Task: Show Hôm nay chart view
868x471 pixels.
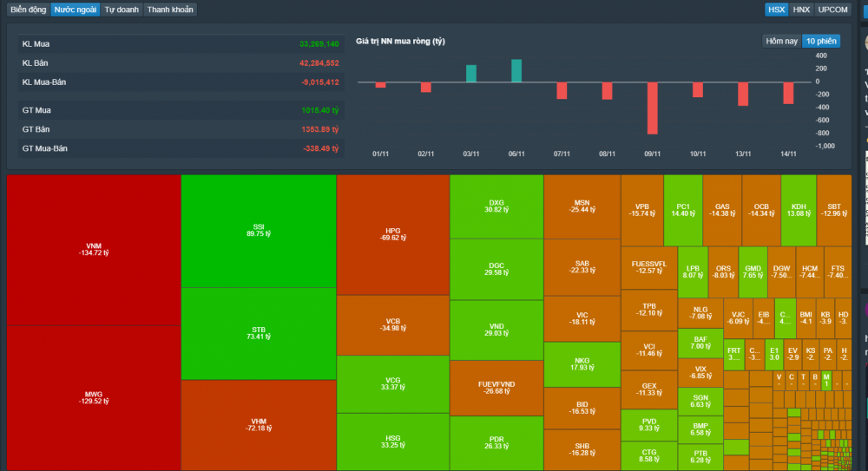Action: pos(782,41)
